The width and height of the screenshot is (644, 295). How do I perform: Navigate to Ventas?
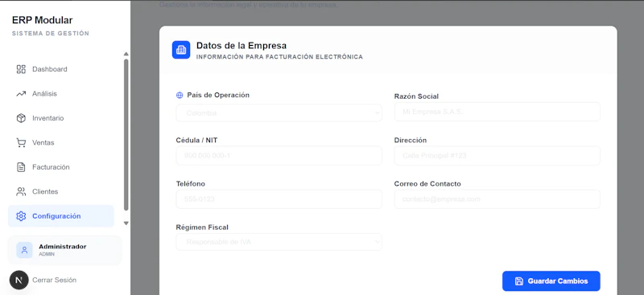pyautogui.click(x=61, y=143)
